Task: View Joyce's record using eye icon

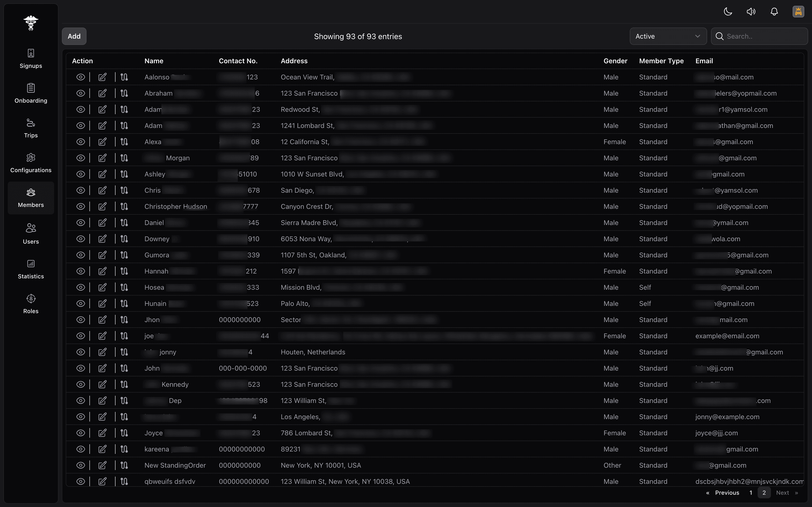Action: tap(80, 433)
